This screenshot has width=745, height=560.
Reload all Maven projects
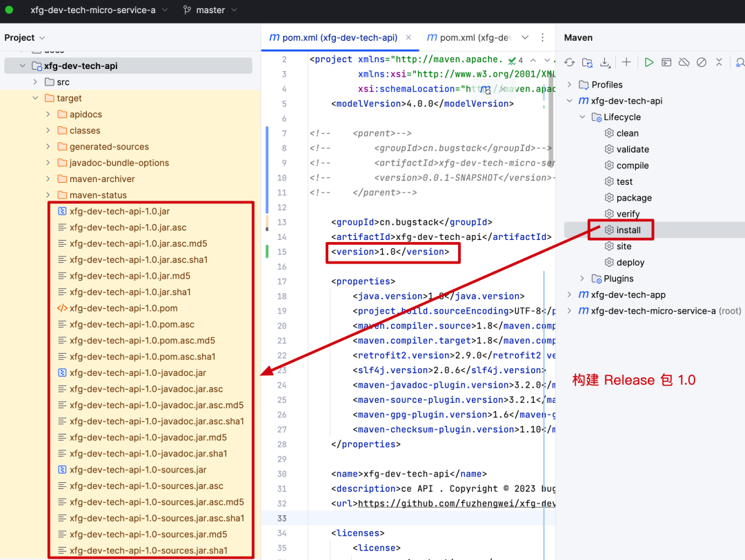click(x=570, y=62)
